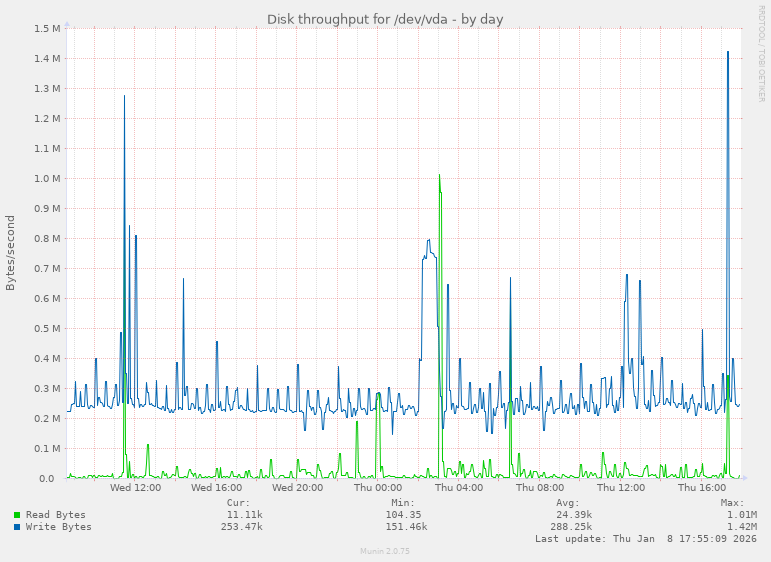Click the '0.5 M' y-axis tick label
This screenshot has width=771, height=562.
pos(47,328)
